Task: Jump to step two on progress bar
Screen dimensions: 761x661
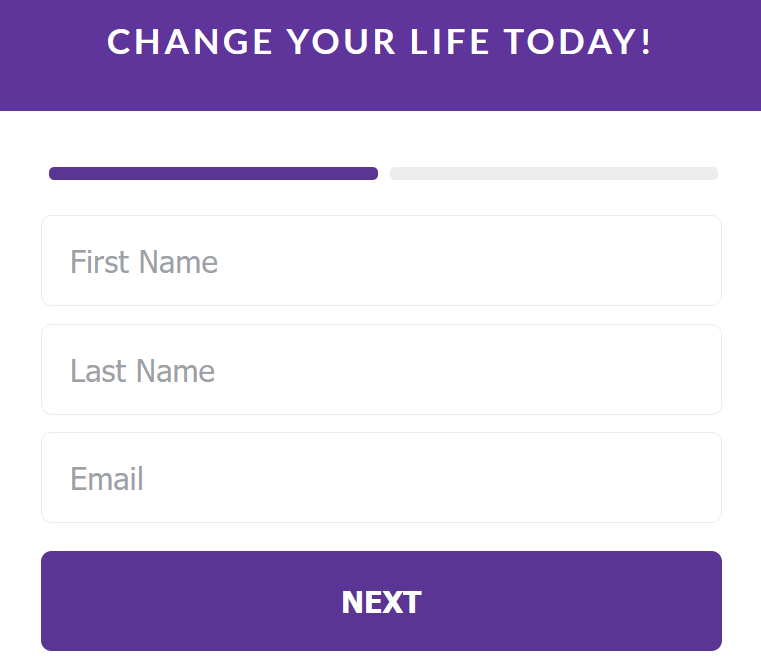Action: 553,174
